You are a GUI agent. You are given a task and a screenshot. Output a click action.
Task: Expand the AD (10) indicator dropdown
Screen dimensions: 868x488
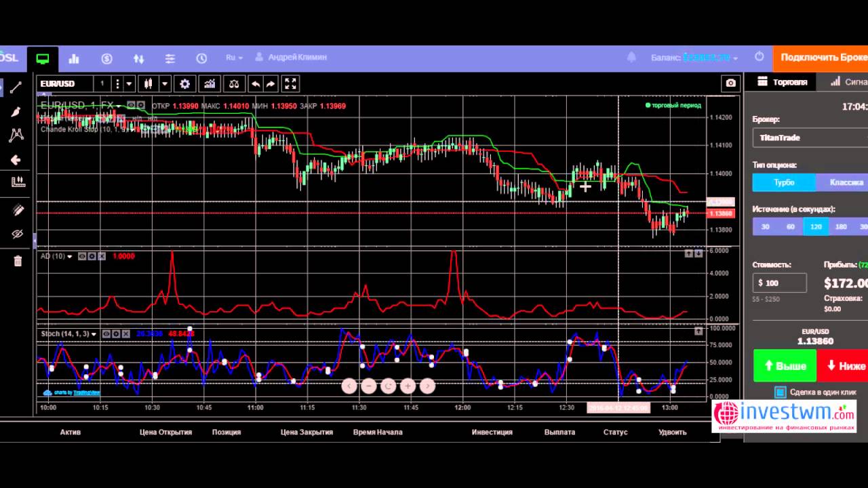69,256
